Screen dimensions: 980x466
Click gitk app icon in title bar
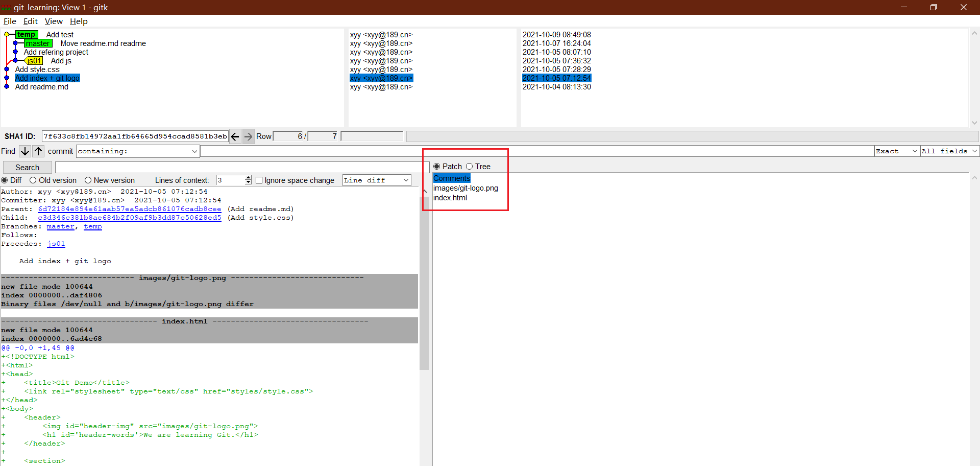point(6,7)
